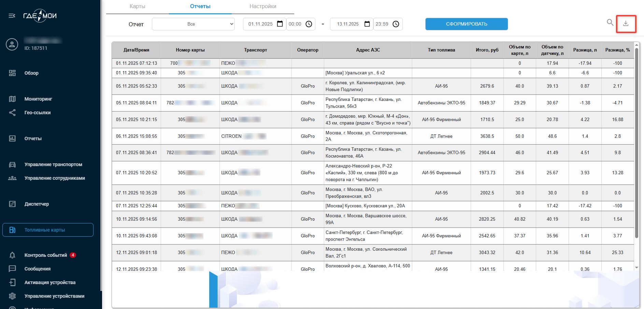Open calendar picker for start date
Screen dimensions: 644x309
point(280,24)
